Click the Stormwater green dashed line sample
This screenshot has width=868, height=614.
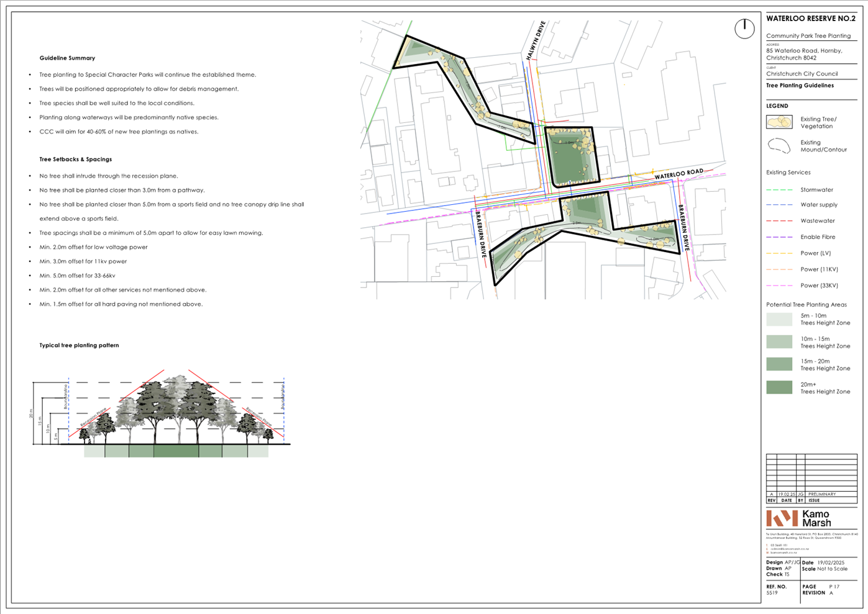pos(779,190)
